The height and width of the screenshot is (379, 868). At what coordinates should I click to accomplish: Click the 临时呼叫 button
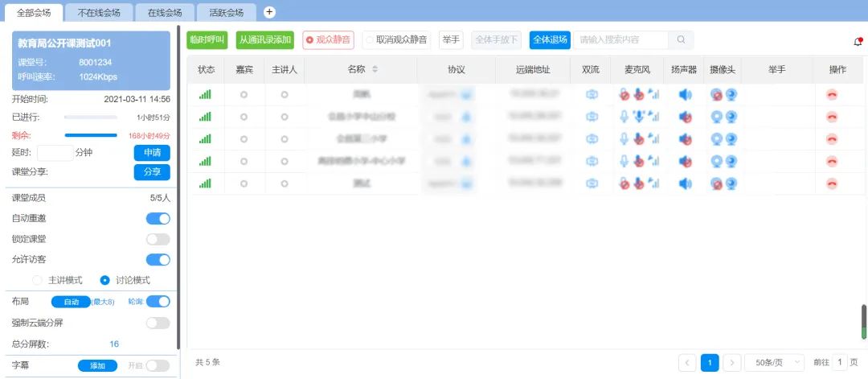[x=207, y=39]
